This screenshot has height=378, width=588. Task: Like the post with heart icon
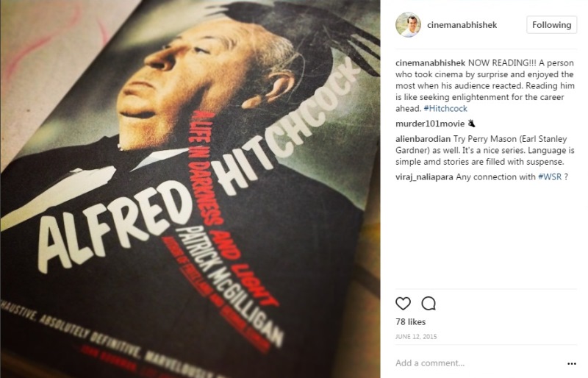point(403,303)
